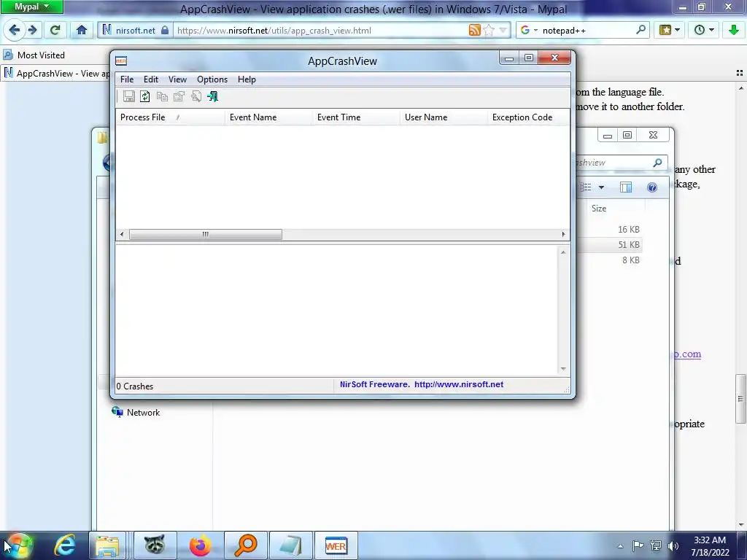Click the Find toolbar icon in AppCrashView
Screen dimensions: 747x560
196,97
